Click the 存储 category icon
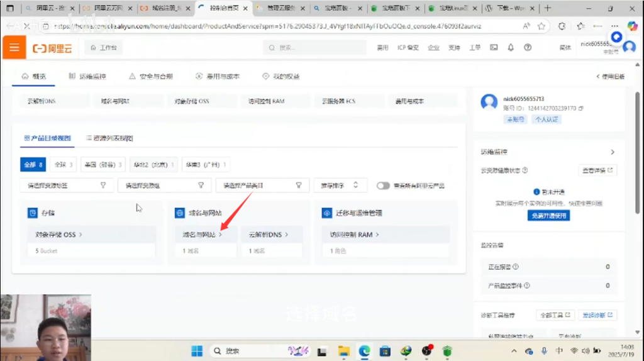This screenshot has height=361, width=644. pos(33,213)
